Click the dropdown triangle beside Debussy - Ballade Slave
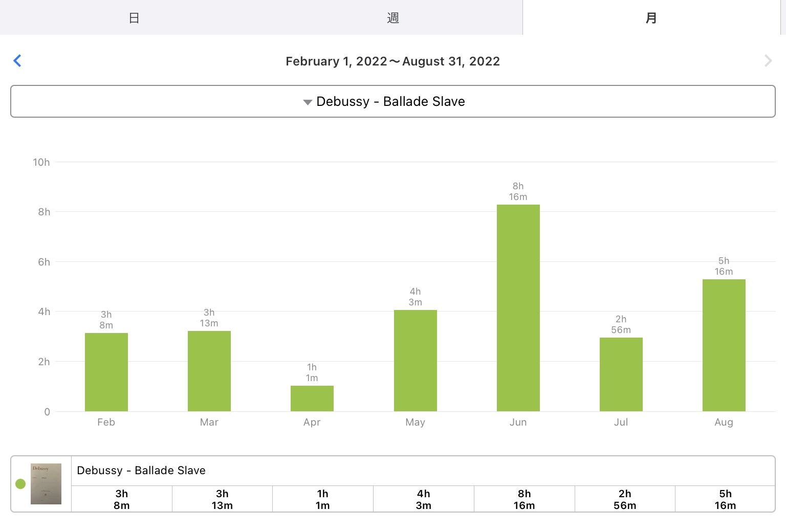The image size is (786, 532). [308, 102]
